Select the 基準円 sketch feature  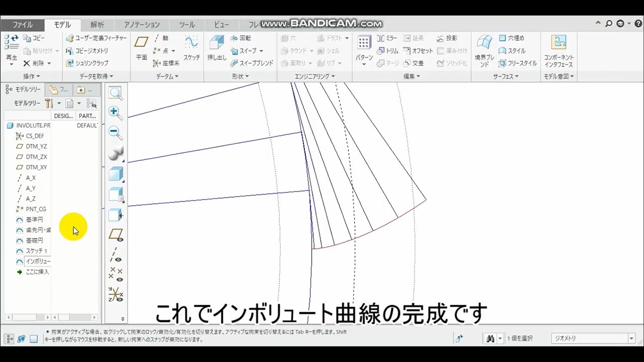(x=30, y=220)
